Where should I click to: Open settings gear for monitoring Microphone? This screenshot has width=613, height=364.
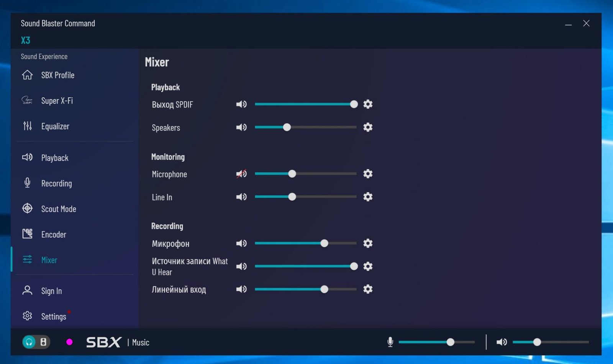pyautogui.click(x=368, y=174)
